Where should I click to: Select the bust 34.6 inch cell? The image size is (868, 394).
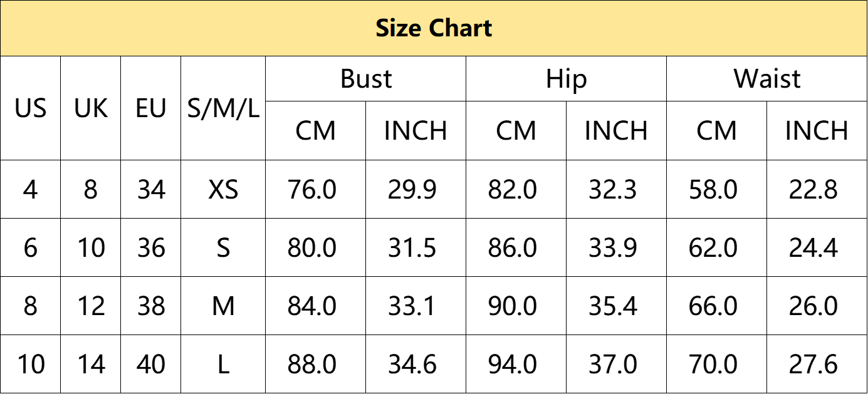[x=416, y=364]
